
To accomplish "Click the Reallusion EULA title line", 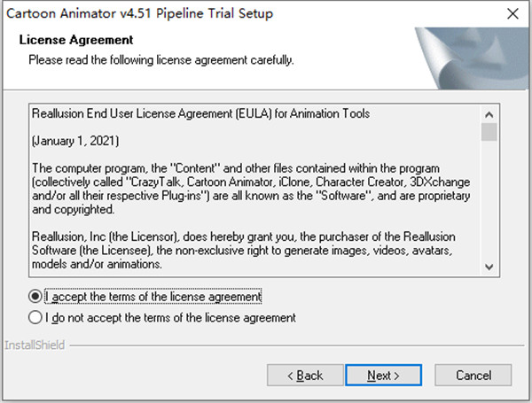I will point(200,114).
